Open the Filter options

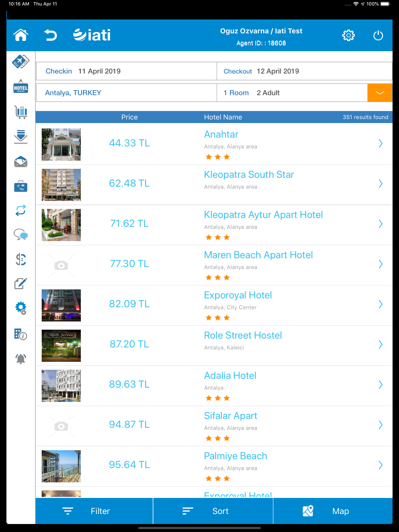pyautogui.click(x=94, y=511)
